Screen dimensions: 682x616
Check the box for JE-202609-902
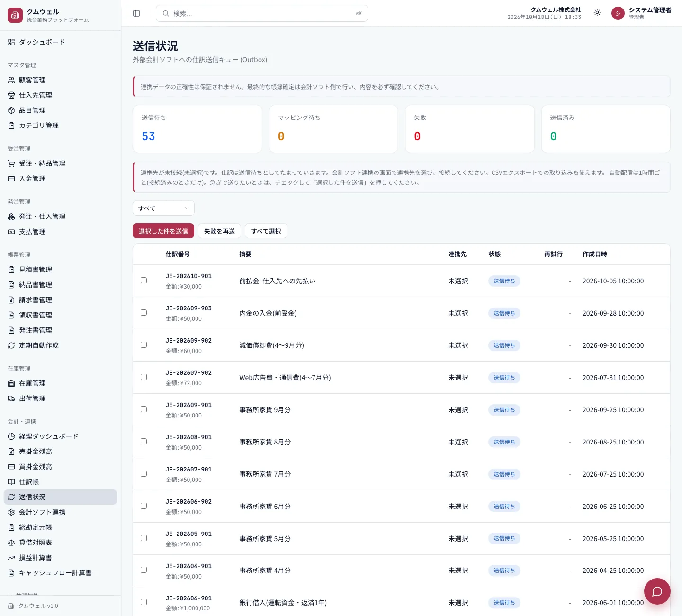(x=144, y=345)
